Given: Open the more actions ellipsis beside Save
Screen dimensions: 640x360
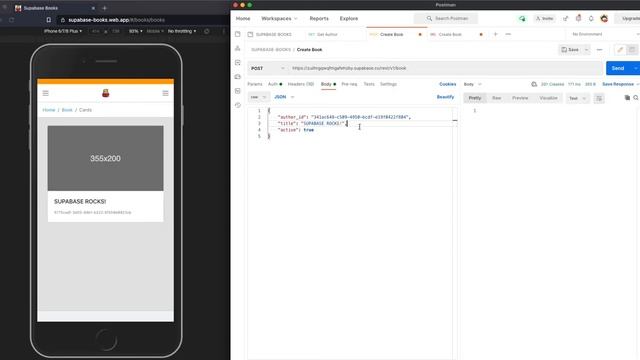Looking at the screenshot, I should pyautogui.click(x=600, y=50).
